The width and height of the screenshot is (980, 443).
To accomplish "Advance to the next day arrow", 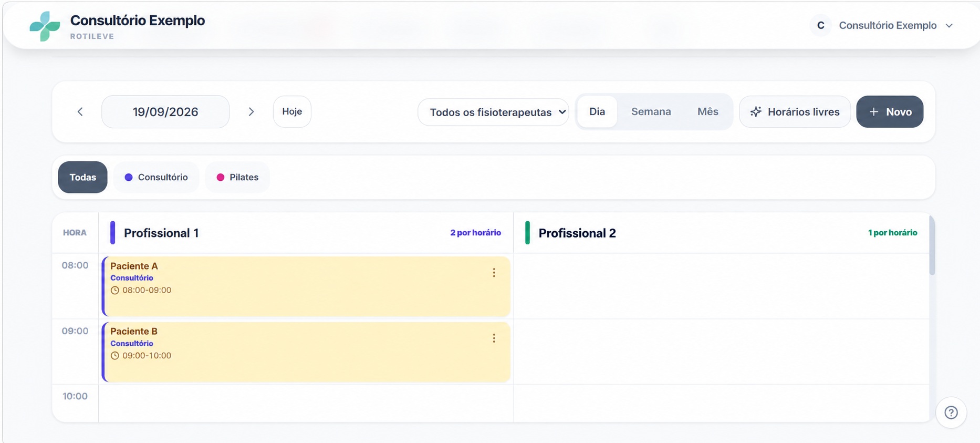I will [251, 111].
